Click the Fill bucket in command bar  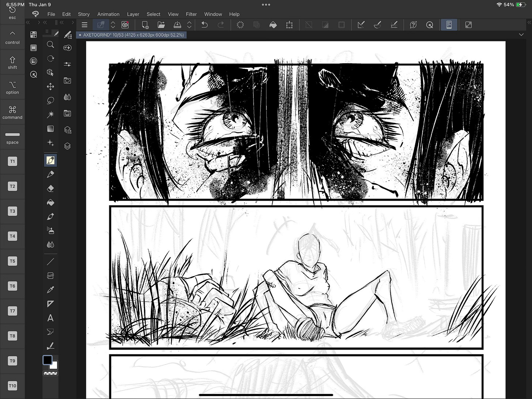pyautogui.click(x=273, y=25)
